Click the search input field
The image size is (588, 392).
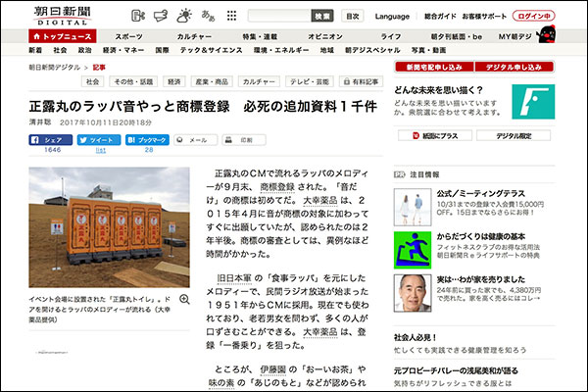tap(278, 17)
